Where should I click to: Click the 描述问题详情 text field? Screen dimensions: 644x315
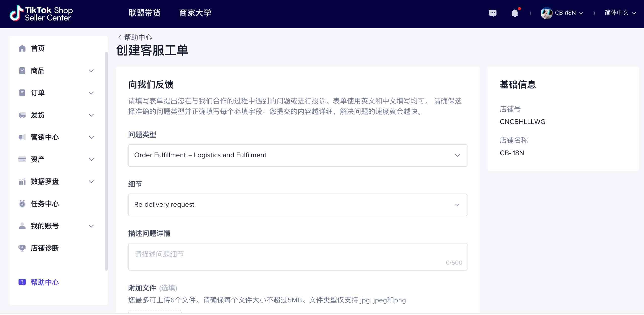[298, 257]
